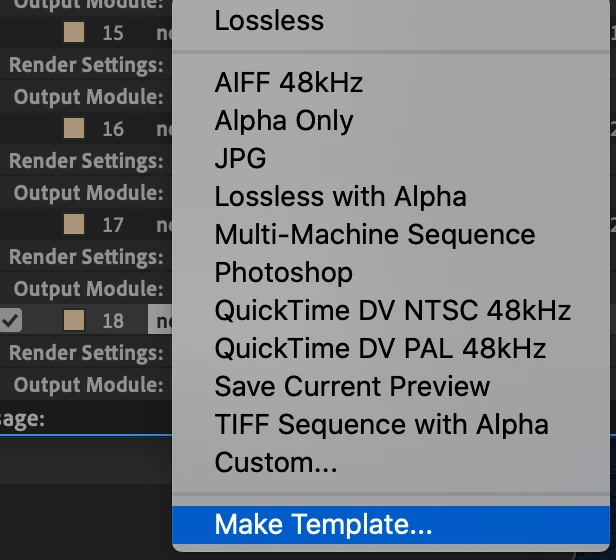Screen dimensions: 616x560
Task: Click Make Template... menu entry
Action: (x=323, y=525)
